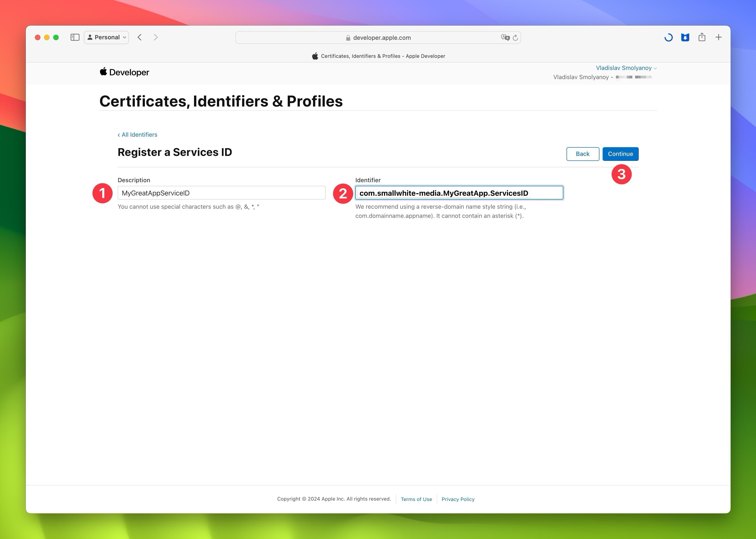The width and height of the screenshot is (756, 539).
Task: Focus the Identifier input field
Action: pyautogui.click(x=459, y=193)
